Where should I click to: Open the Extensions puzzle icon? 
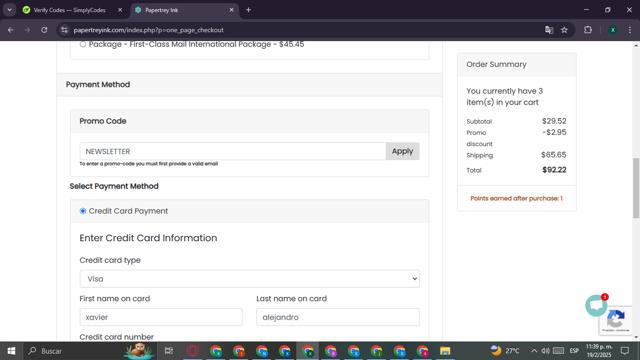(588, 30)
